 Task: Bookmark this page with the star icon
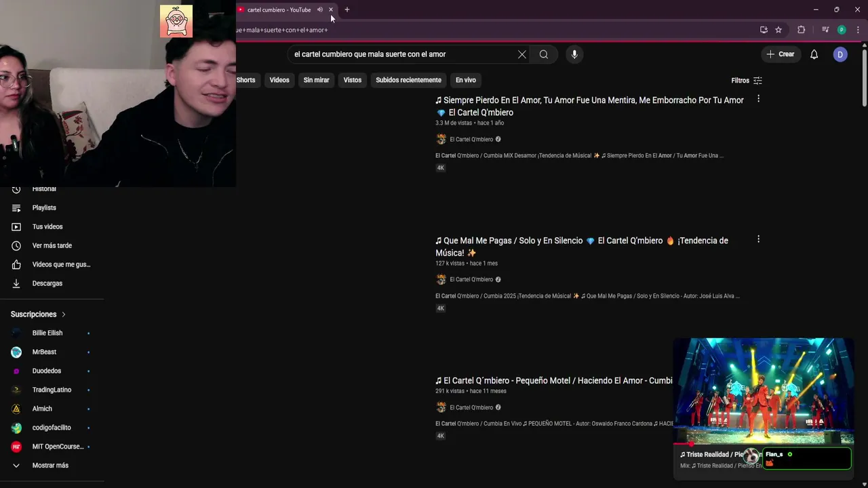pos(778,30)
